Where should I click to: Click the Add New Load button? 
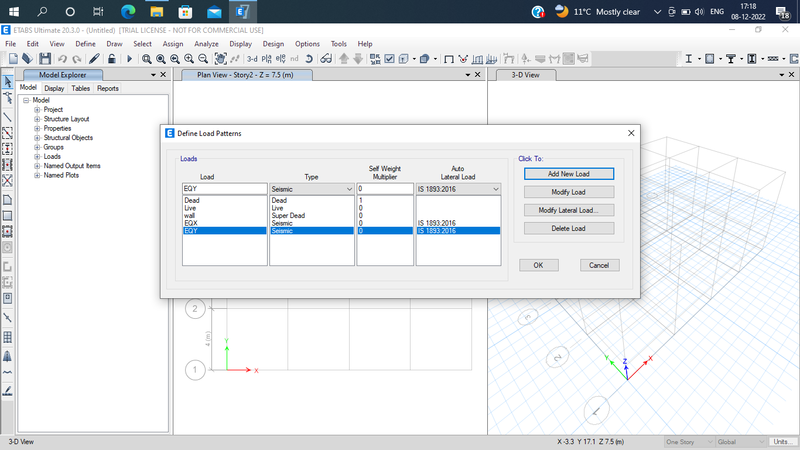click(569, 174)
